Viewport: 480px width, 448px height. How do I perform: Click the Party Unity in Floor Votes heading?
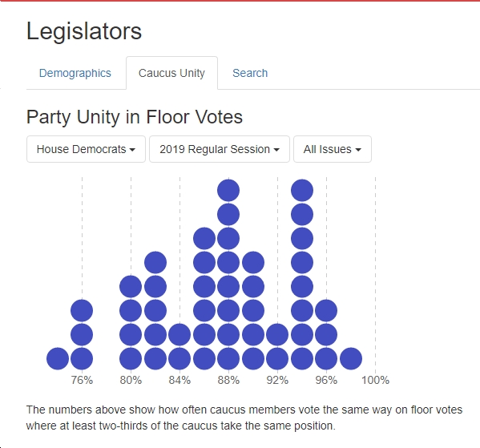[x=135, y=117]
